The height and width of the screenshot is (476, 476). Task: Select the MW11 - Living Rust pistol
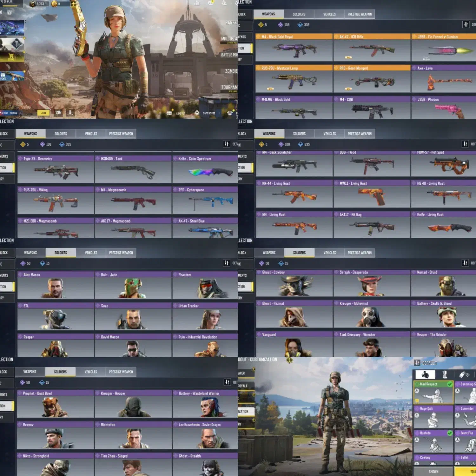[x=372, y=194]
